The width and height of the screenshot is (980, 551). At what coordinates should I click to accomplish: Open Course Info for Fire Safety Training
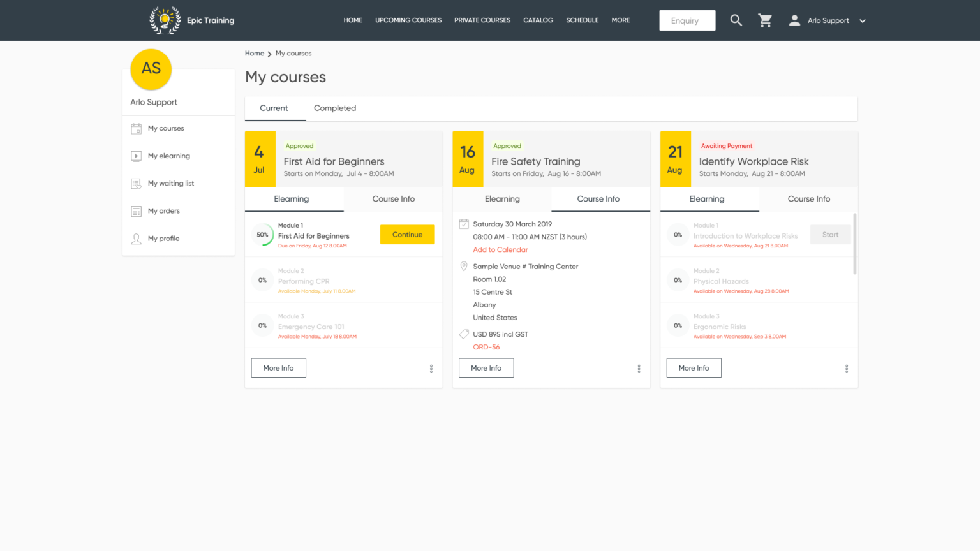(598, 199)
